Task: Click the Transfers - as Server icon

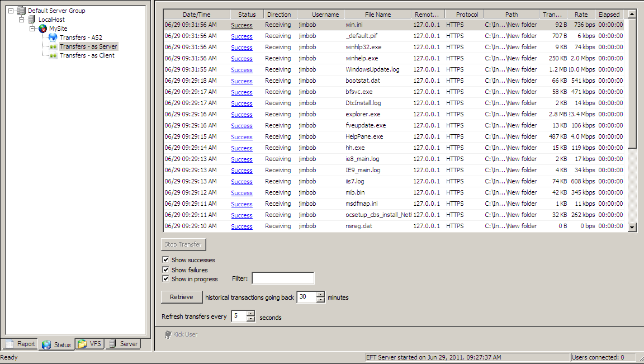Action: click(x=53, y=46)
